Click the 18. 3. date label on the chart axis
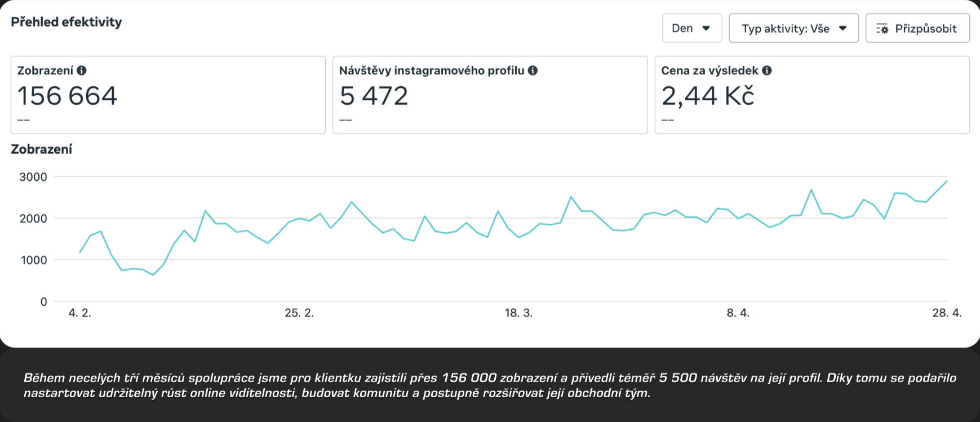The height and width of the screenshot is (422, 980). 518,313
